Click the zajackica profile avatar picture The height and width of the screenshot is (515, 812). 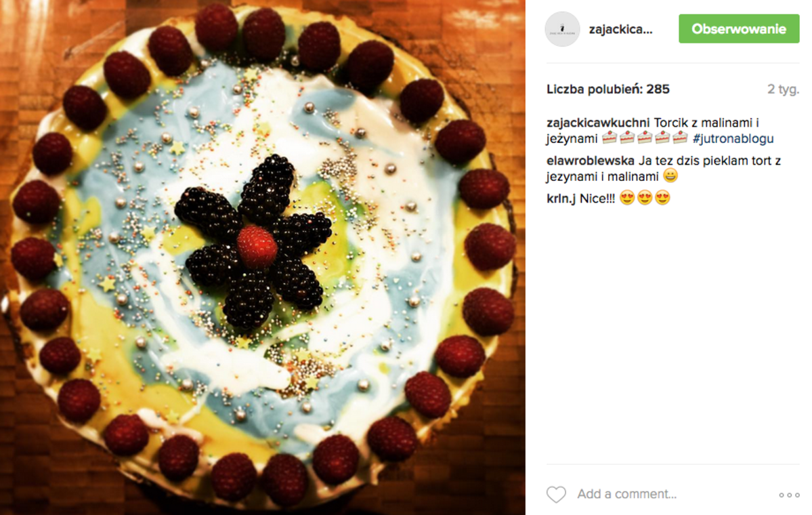(562, 29)
